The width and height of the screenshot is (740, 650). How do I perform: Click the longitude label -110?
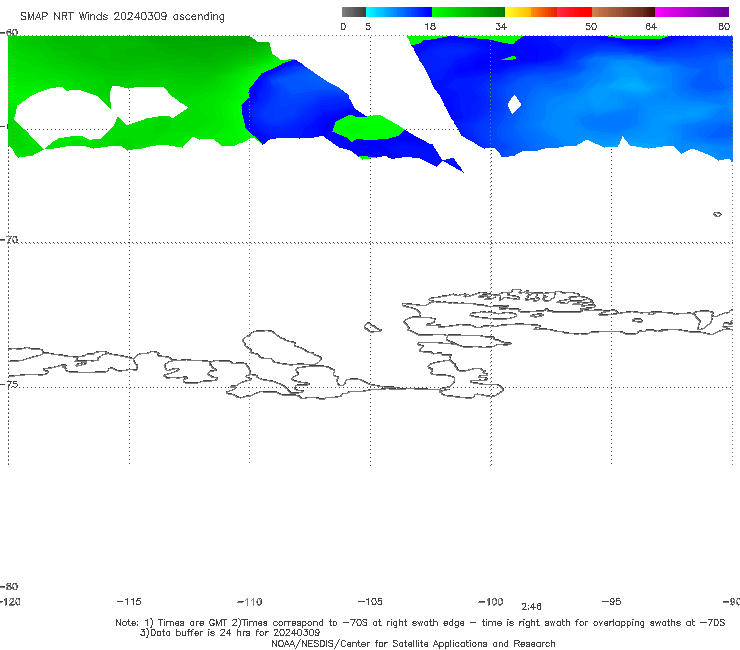tap(250, 601)
